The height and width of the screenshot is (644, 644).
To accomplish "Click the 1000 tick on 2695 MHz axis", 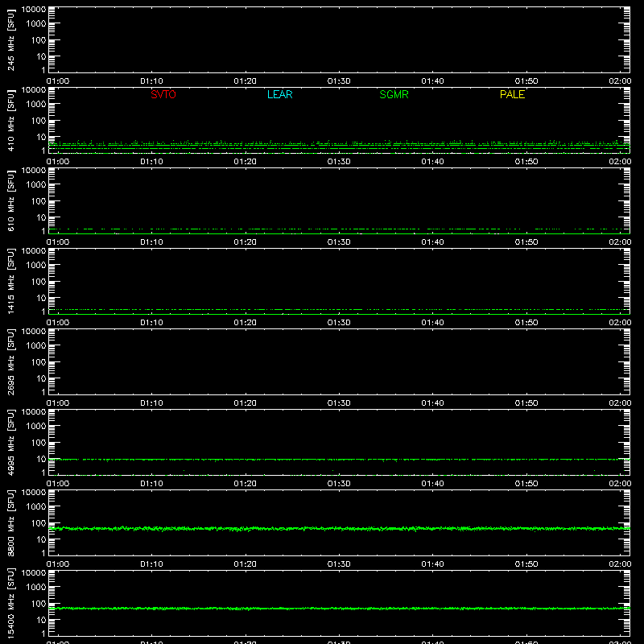I will coord(36,346).
